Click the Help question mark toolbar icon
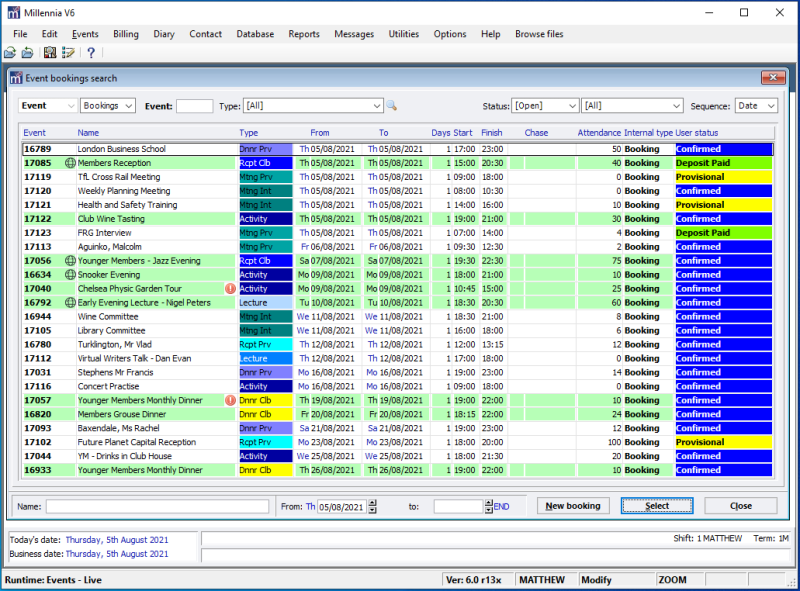 [90, 53]
